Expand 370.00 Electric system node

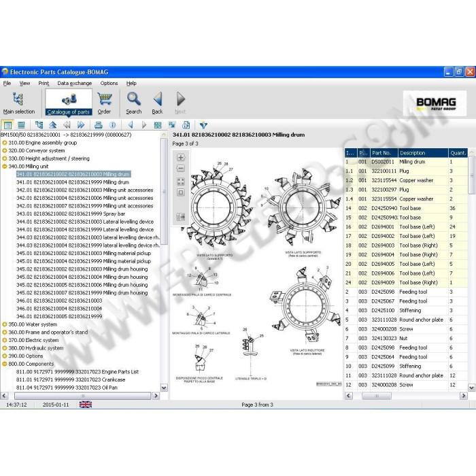[4, 340]
